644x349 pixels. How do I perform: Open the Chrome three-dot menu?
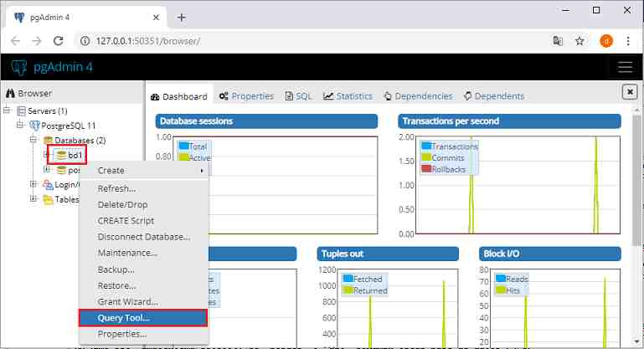click(x=628, y=41)
